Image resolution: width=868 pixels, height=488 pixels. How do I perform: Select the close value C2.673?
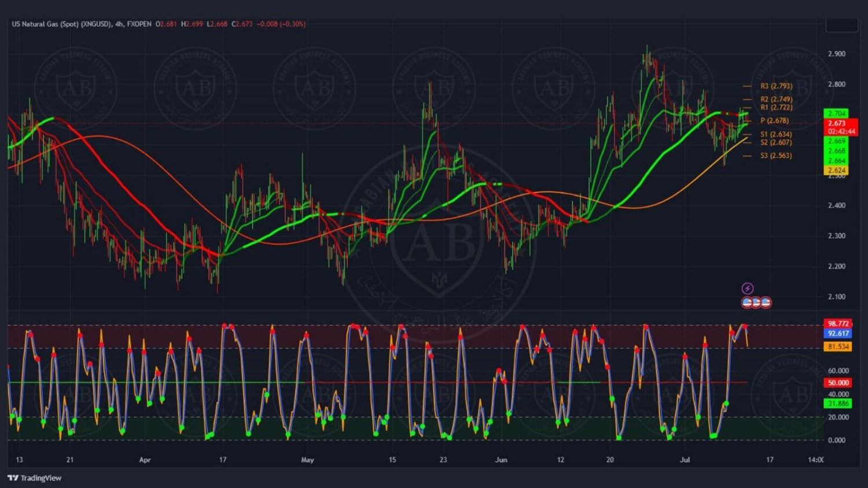tap(242, 24)
